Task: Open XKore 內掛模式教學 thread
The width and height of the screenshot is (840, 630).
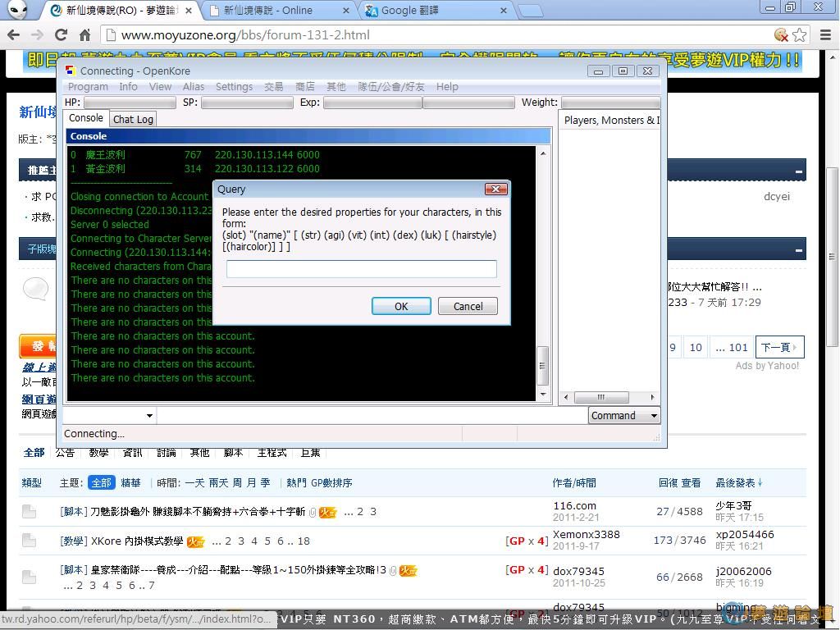Action: [x=137, y=541]
